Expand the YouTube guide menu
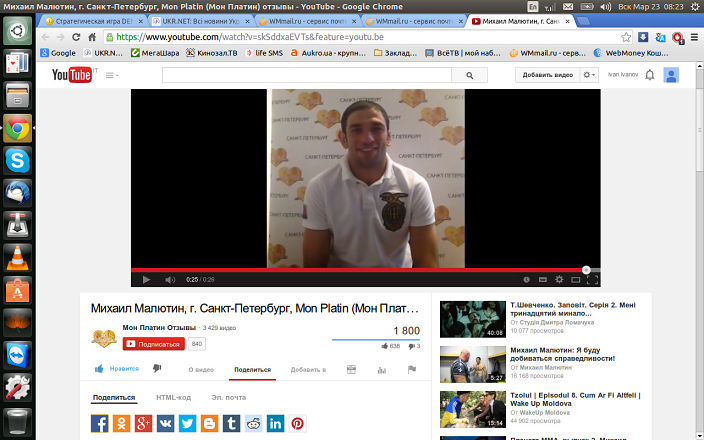This screenshot has height=440, width=704. coord(110,75)
